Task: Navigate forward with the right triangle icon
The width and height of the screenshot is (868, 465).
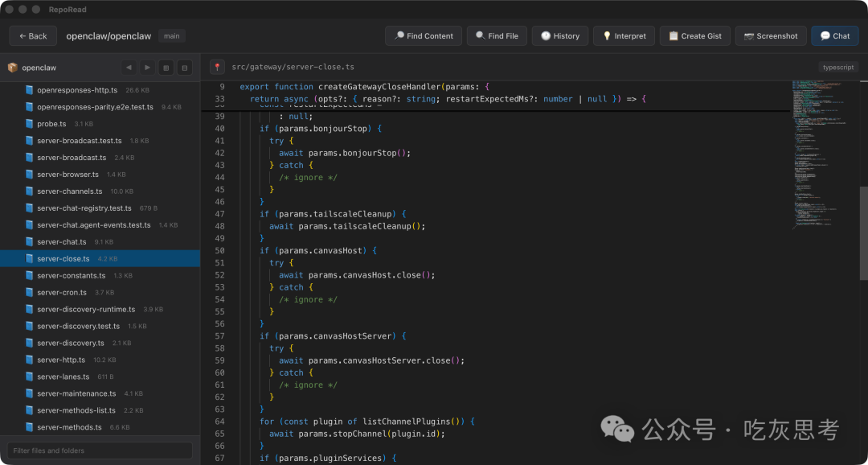Action: coord(147,68)
